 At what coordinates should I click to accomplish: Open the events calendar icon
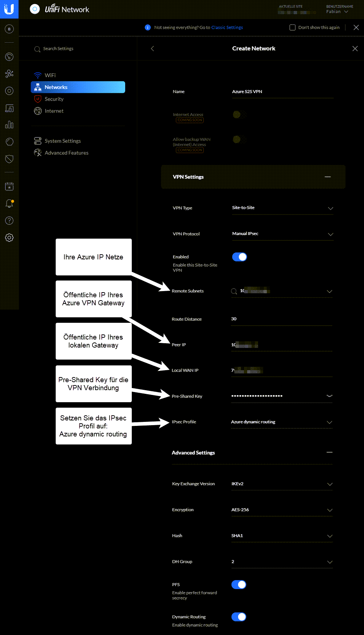point(9,187)
